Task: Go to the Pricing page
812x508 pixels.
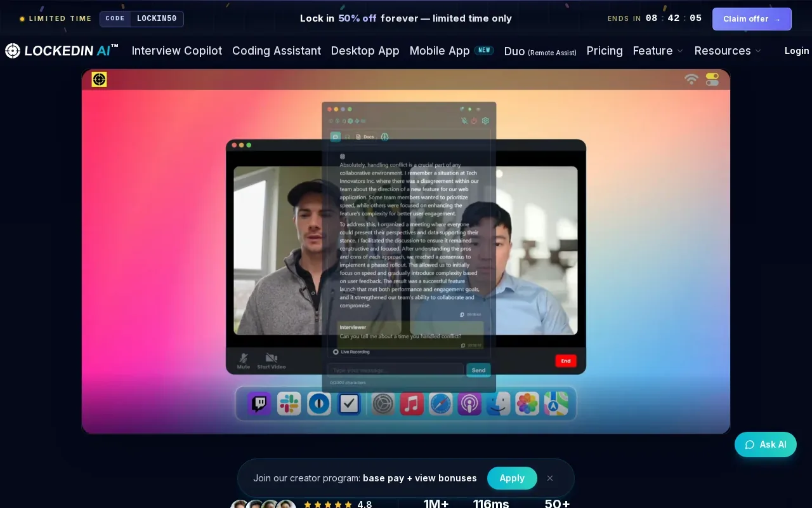Action: 605,51
